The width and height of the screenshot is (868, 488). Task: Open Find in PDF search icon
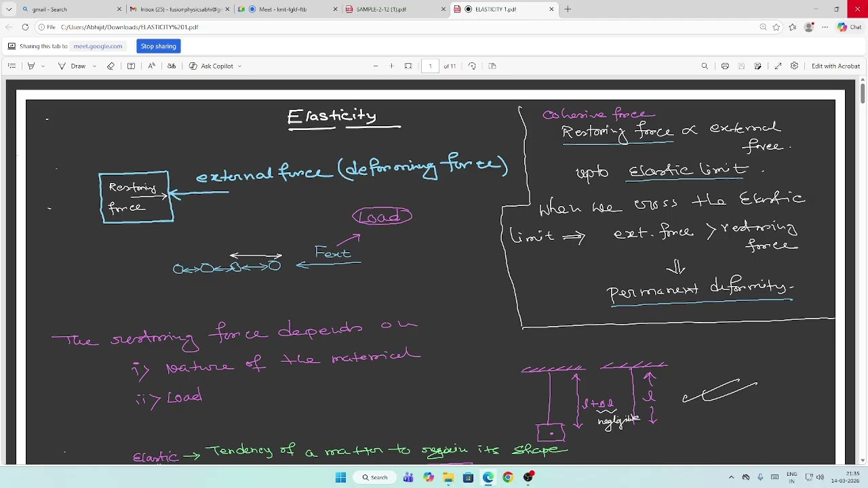point(705,66)
